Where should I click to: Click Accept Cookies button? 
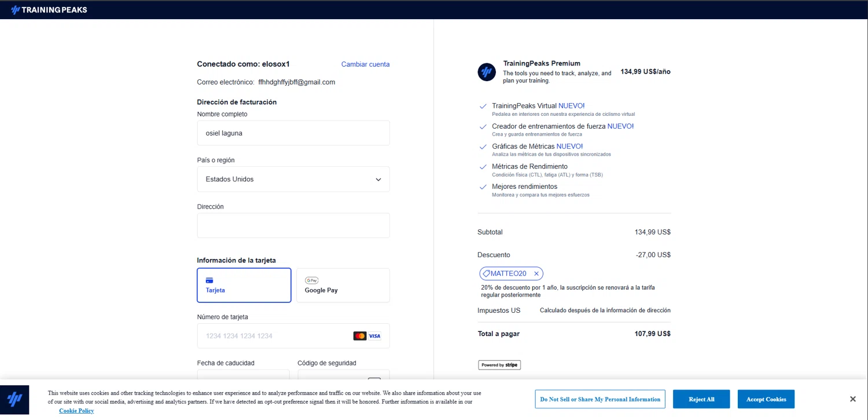[x=766, y=399]
